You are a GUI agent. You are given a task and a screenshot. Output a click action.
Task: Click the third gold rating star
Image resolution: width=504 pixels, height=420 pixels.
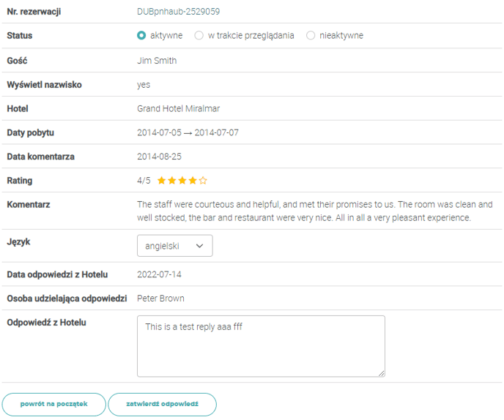click(182, 181)
